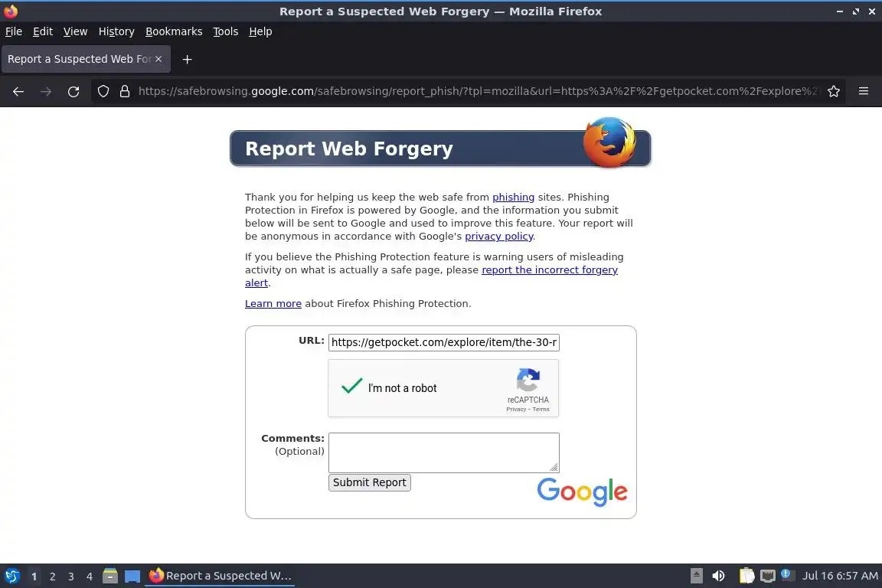Click Firefox icon in title bar
This screenshot has width=882, height=588.
(11, 11)
